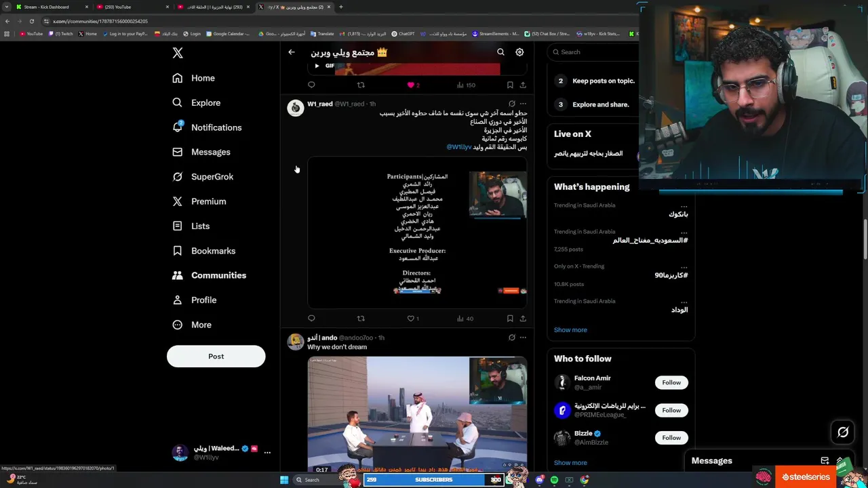Image resolution: width=868 pixels, height=488 pixels.
Task: Like W1_raed's post with 1 like
Action: coord(412,318)
